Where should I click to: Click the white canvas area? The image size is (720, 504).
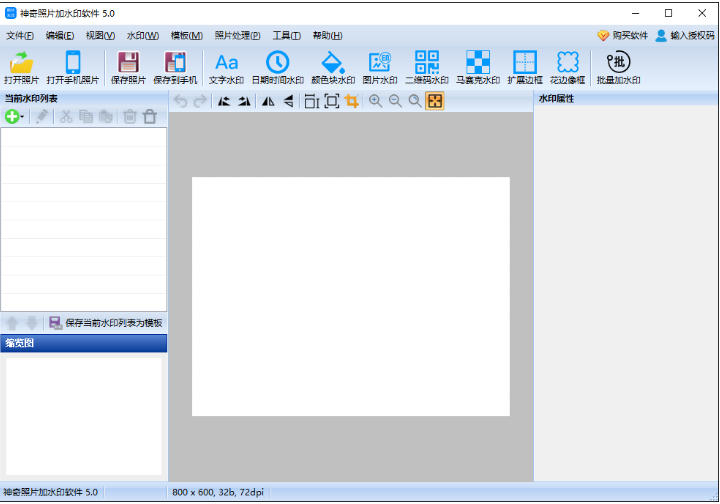[x=350, y=296]
